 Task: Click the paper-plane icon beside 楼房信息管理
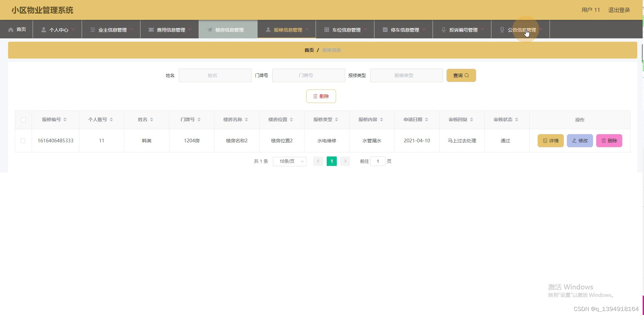210,30
